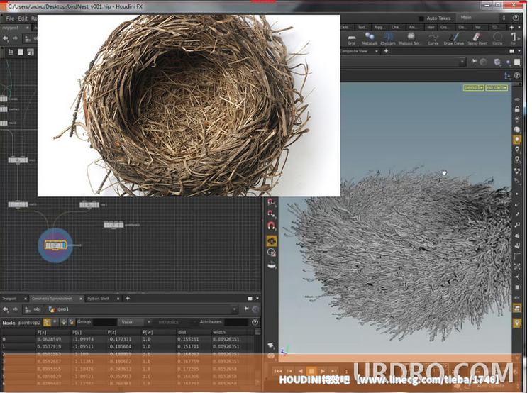This screenshot has height=393, width=532.
Task: Toggle the eye visibility icon in display toolbar
Action: point(516,99)
